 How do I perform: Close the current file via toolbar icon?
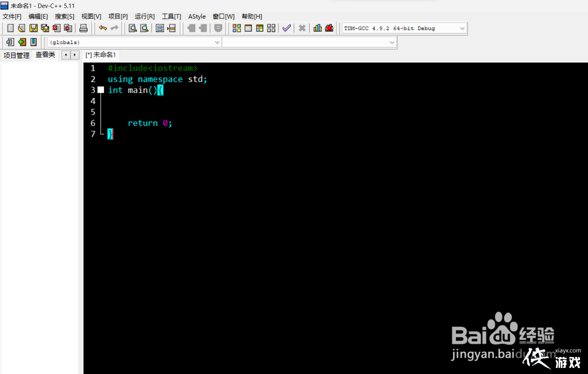coord(56,28)
